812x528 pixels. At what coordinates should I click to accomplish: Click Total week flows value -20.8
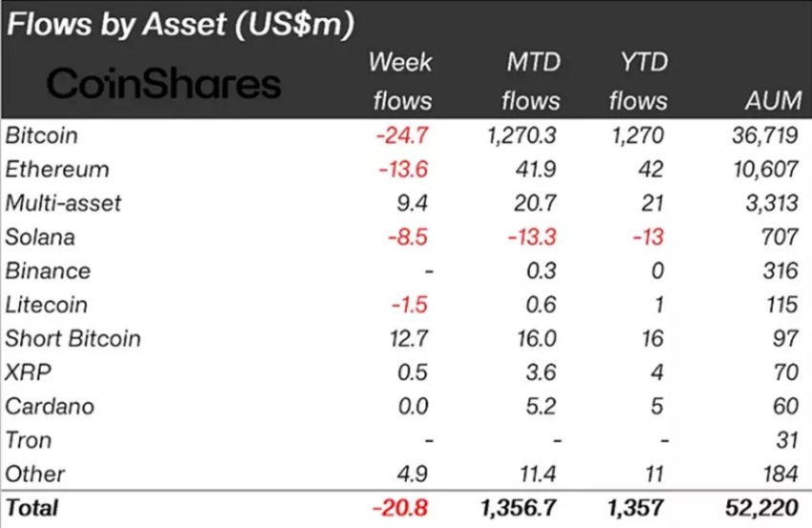[400, 508]
